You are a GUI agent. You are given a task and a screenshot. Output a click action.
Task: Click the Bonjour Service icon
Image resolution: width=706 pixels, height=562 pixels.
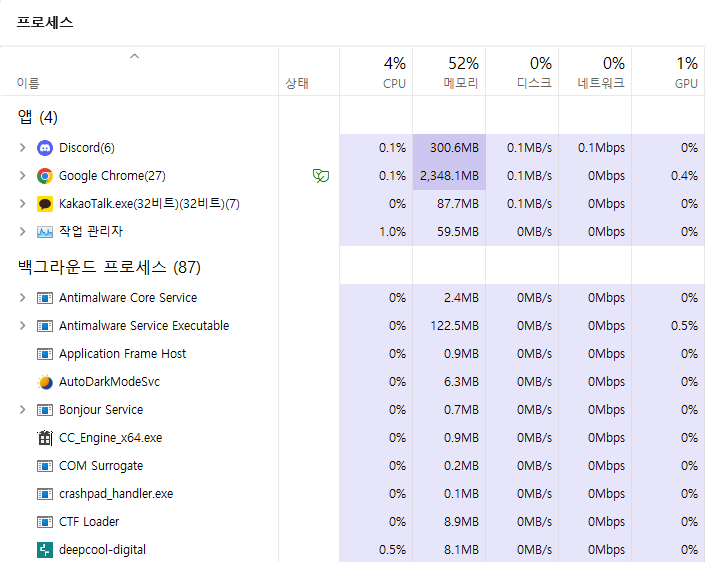(x=45, y=410)
